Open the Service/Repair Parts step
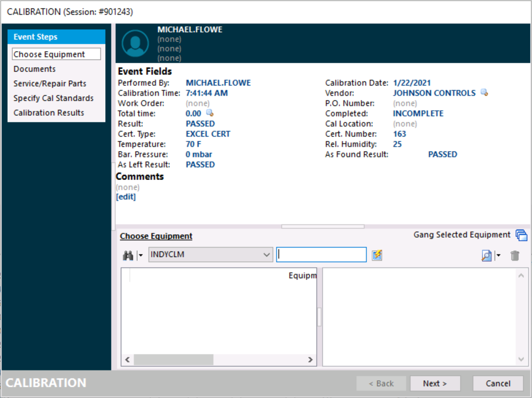Viewport: 532px width, 398px height. pos(50,84)
